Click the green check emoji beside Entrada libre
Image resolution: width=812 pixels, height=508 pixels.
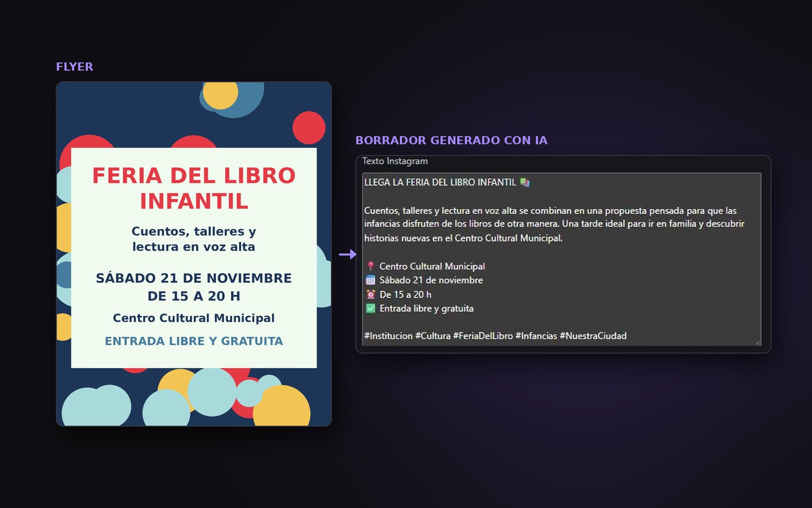(x=370, y=308)
